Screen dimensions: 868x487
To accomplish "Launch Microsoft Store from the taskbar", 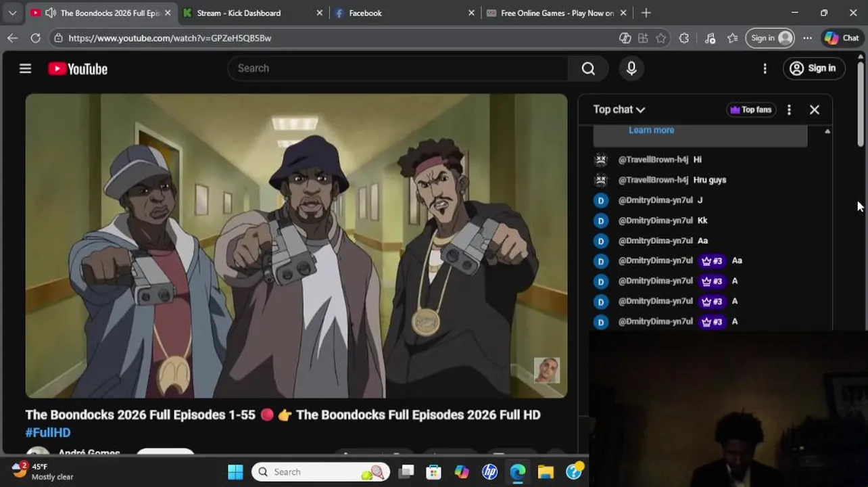I will point(433,471).
